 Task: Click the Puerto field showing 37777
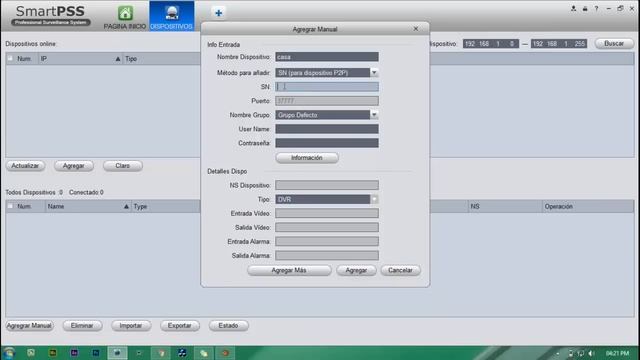(x=327, y=101)
